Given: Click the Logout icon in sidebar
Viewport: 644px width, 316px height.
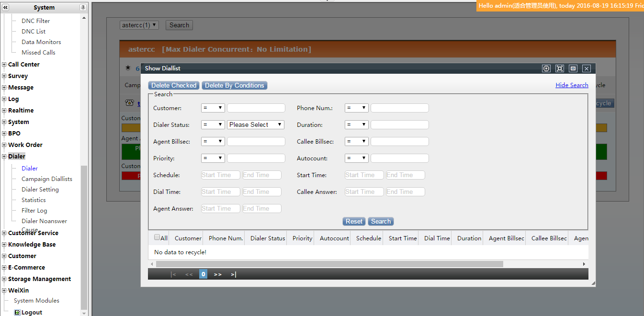Looking at the screenshot, I should point(17,312).
